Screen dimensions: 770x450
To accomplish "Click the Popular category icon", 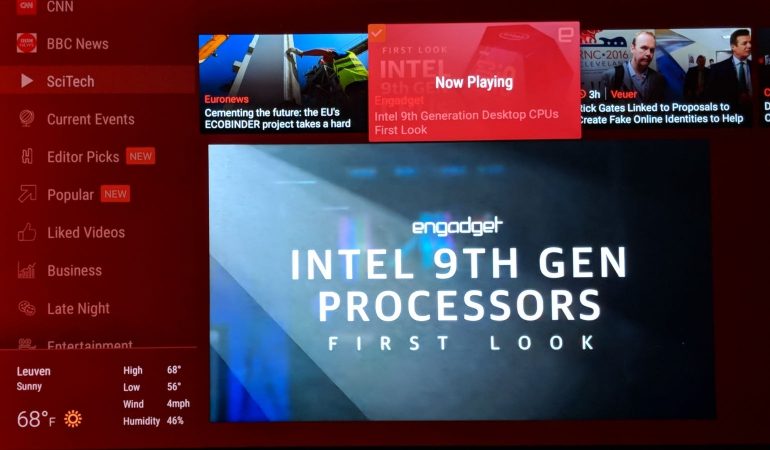I will point(27,195).
